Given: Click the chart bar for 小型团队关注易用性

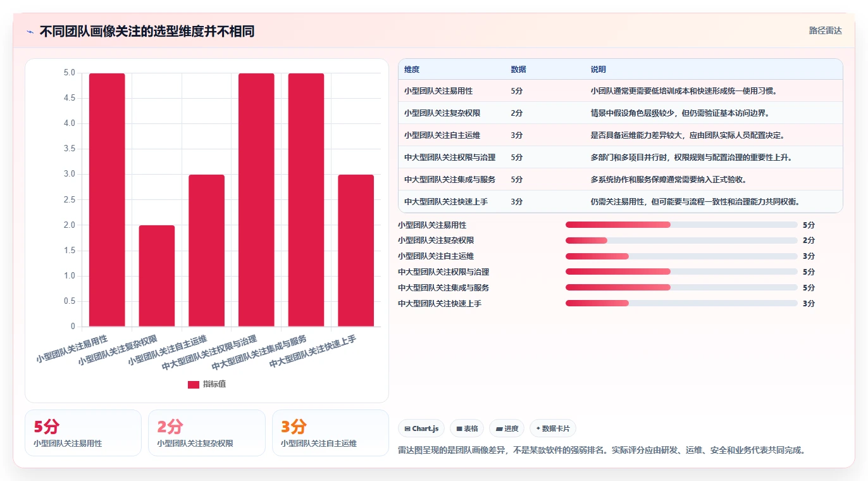Looking at the screenshot, I should pyautogui.click(x=107, y=199).
